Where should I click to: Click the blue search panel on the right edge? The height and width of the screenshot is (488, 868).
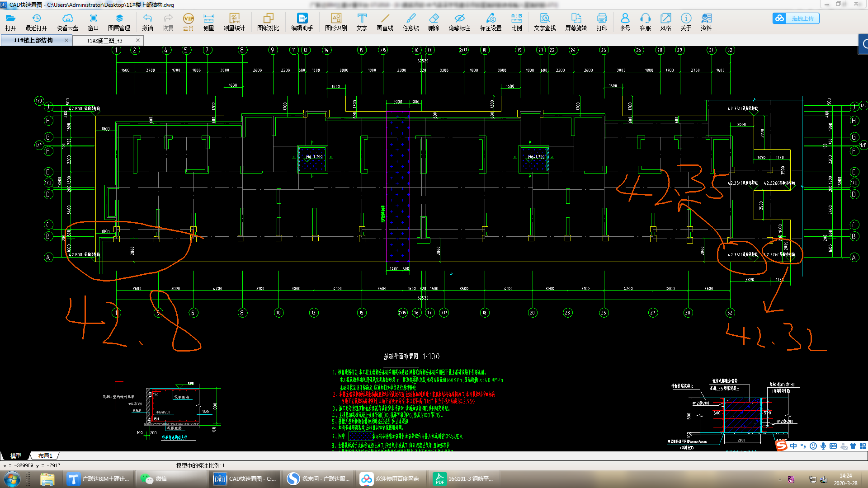863,44
